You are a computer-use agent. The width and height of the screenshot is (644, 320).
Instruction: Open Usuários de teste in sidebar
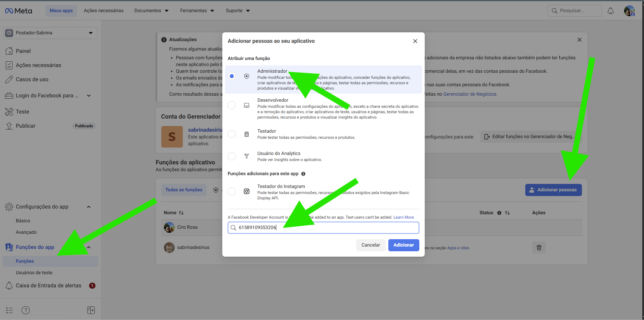click(34, 273)
